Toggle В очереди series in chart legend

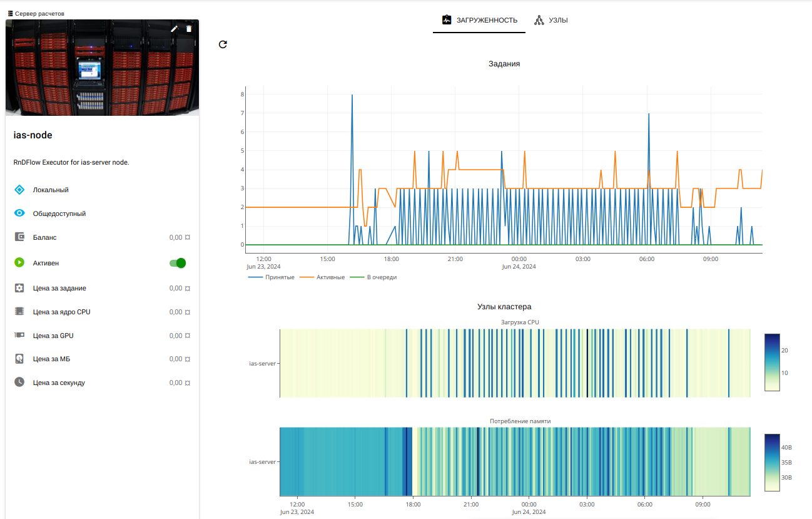pyautogui.click(x=373, y=277)
